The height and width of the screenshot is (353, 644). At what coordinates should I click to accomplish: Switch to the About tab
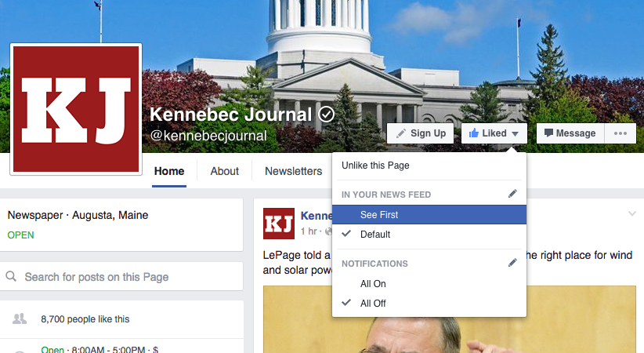(x=224, y=171)
